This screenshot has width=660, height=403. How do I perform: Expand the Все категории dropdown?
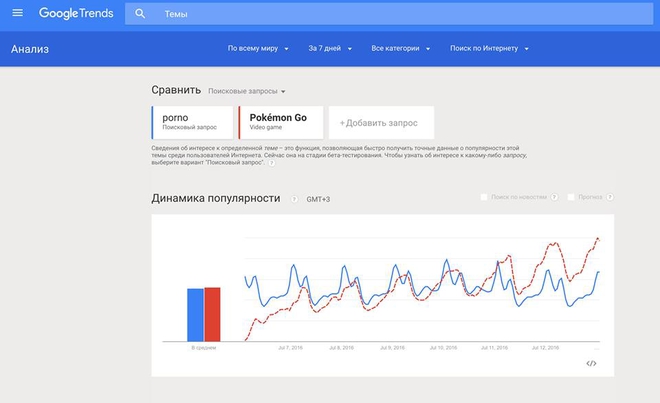(x=401, y=48)
